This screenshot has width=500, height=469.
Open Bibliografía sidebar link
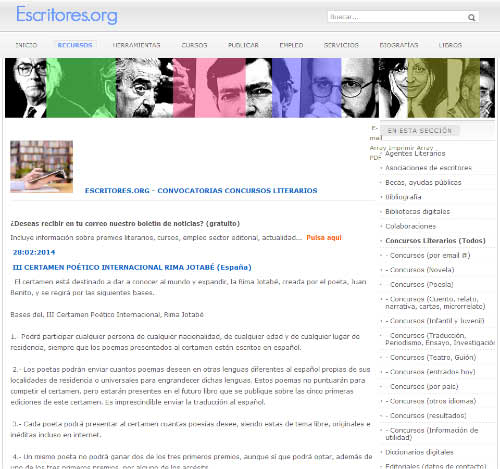tap(403, 197)
